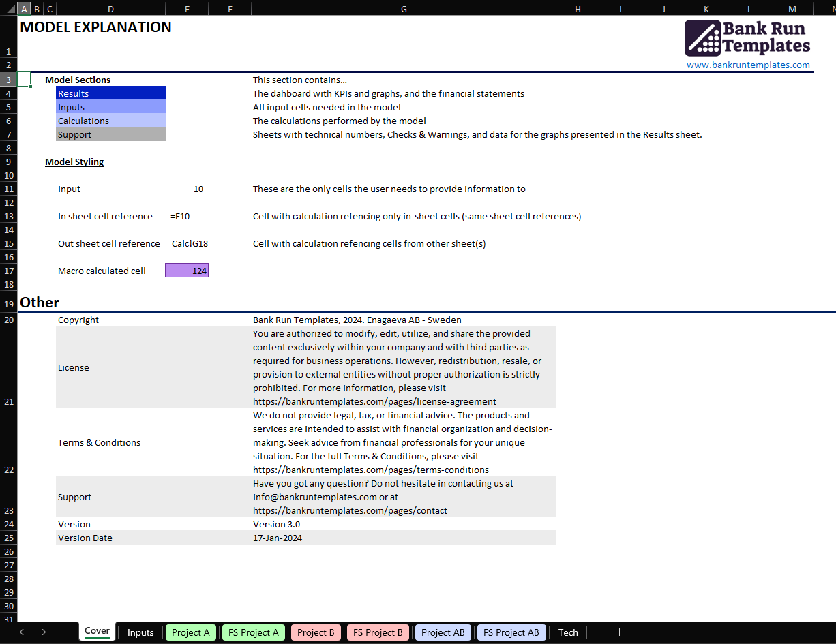Open the FS Project AB tab
The width and height of the screenshot is (836, 644).
pos(511,632)
